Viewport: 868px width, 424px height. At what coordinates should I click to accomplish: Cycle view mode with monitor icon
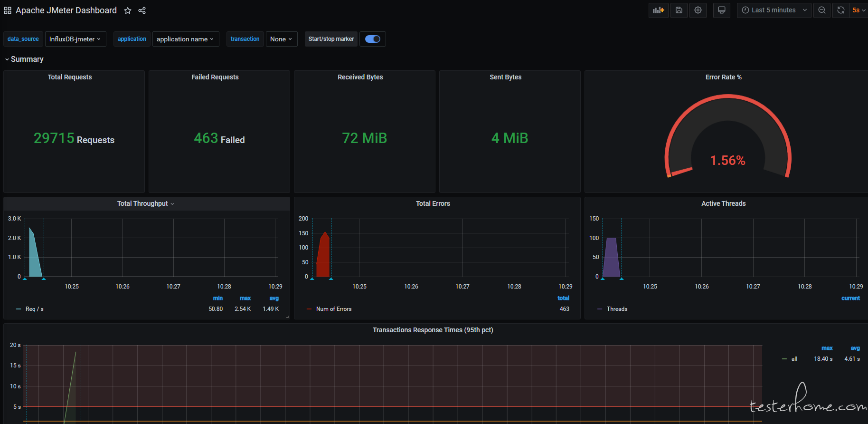click(x=722, y=10)
